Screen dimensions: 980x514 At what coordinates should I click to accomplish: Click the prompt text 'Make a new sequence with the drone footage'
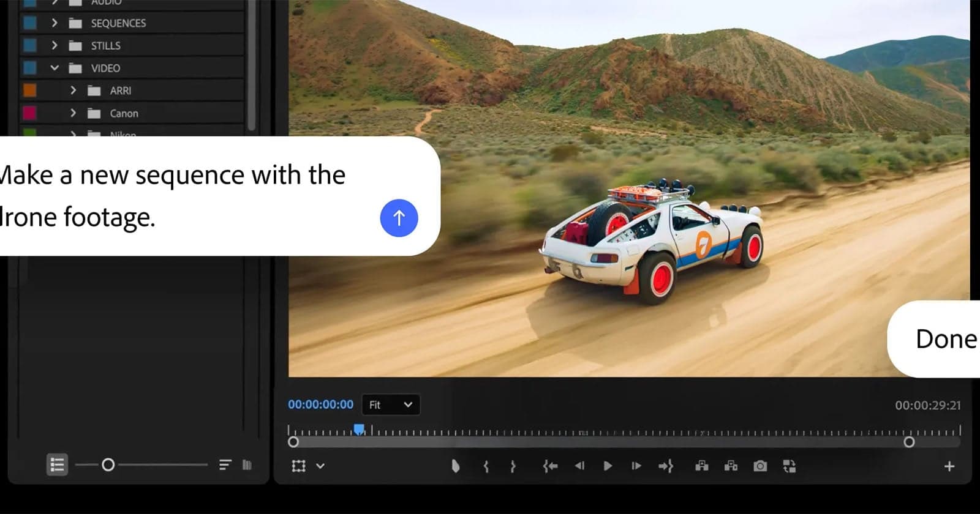point(173,196)
